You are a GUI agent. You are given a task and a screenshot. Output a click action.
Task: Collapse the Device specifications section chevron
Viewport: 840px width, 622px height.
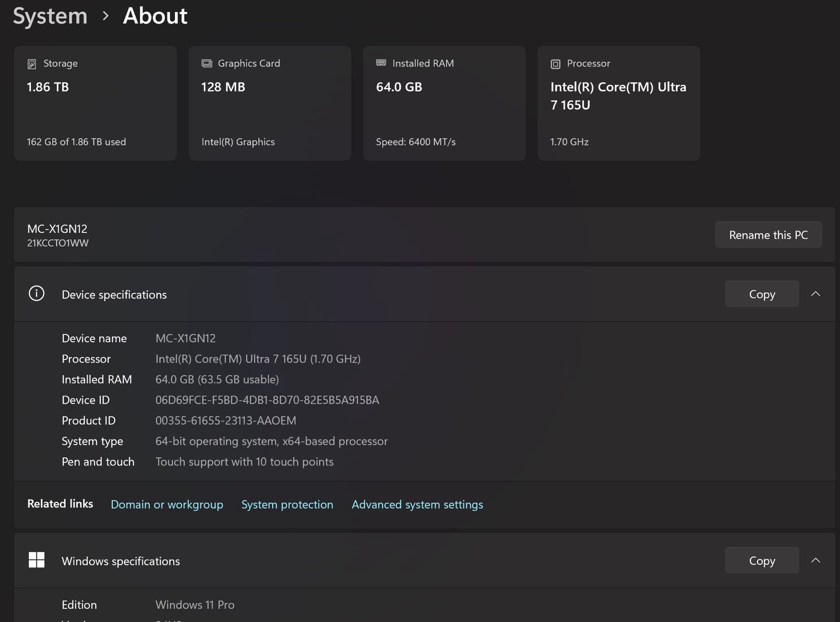[815, 294]
